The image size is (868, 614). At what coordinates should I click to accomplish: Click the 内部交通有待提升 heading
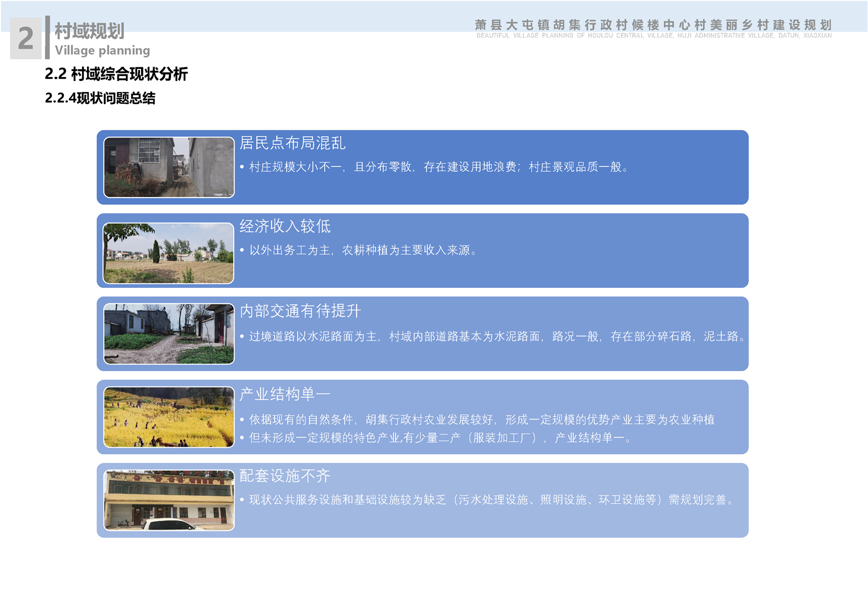[x=300, y=311]
